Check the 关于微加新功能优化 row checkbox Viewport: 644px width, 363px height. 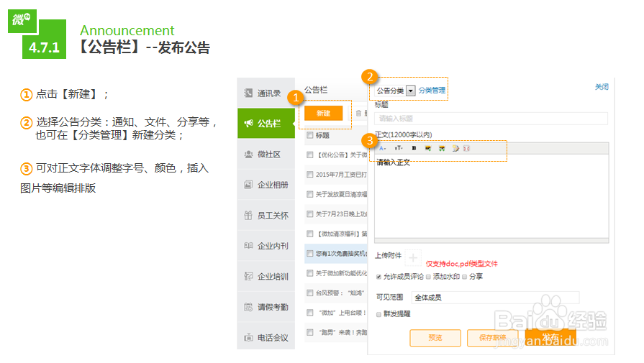(310, 273)
